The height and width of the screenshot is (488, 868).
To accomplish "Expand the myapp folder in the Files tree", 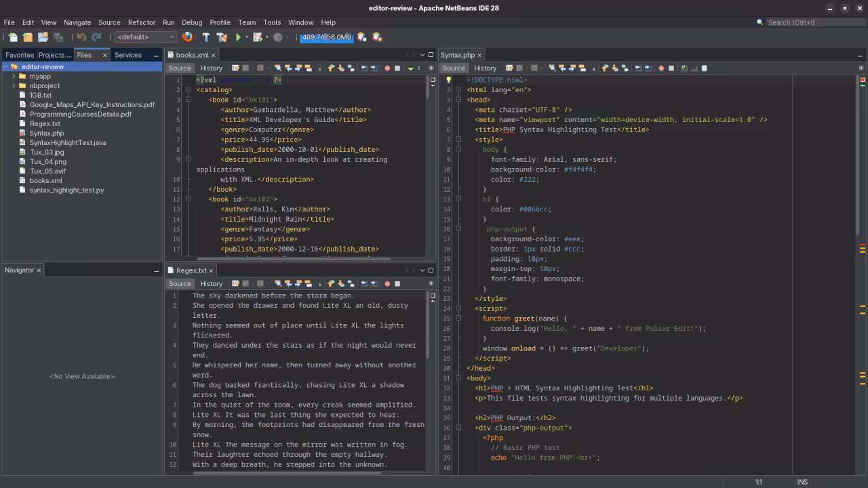I will (13, 76).
